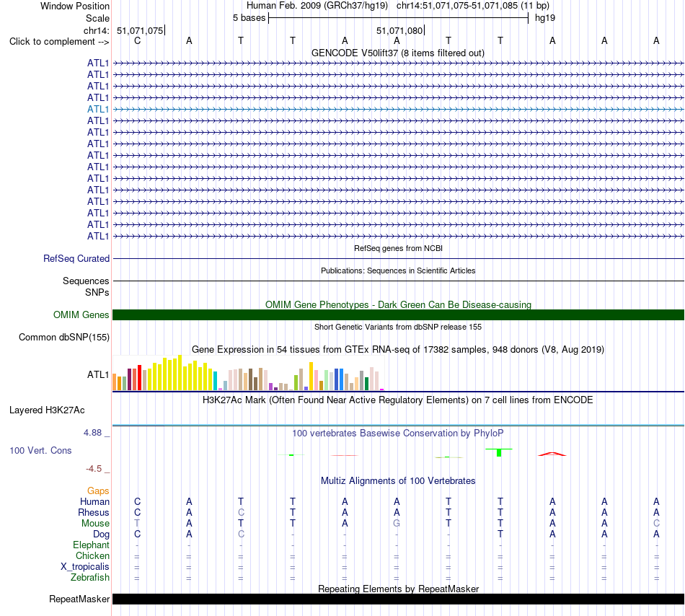Image resolution: width=685 pixels, height=616 pixels.
Task: Open '100 vertebrates Basewise Conservation by PhyloP' title
Action: tap(397, 434)
